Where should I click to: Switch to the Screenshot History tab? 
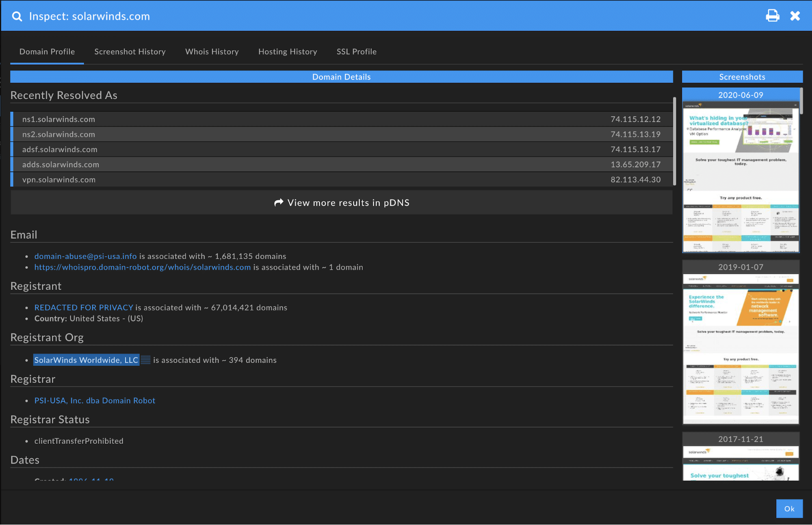pyautogui.click(x=130, y=52)
